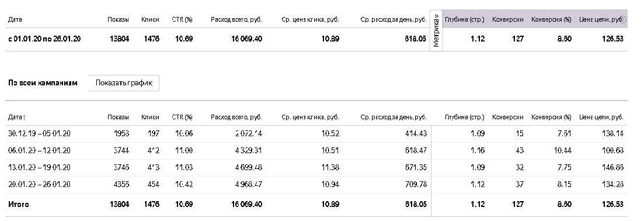Image resolution: width=644 pixels, height=221 pixels.
Task: Click lower Расход всего, руб. column header
Action: [x=236, y=118]
